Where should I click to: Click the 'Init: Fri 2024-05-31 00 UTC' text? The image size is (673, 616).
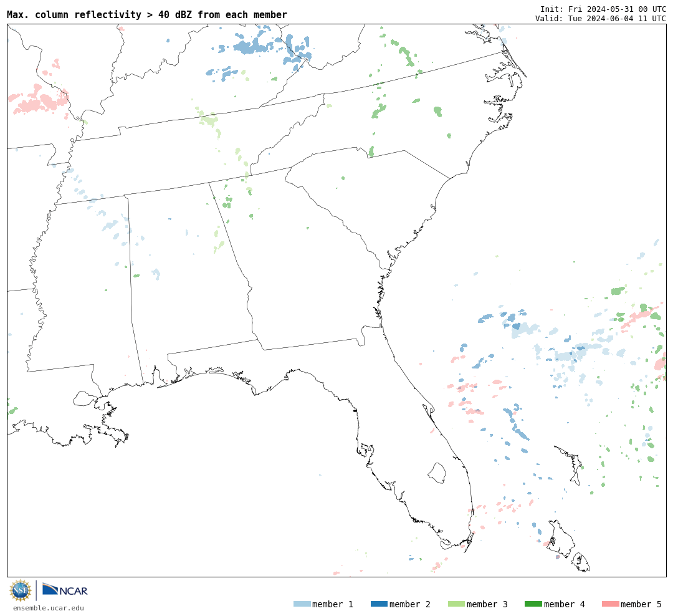(603, 9)
